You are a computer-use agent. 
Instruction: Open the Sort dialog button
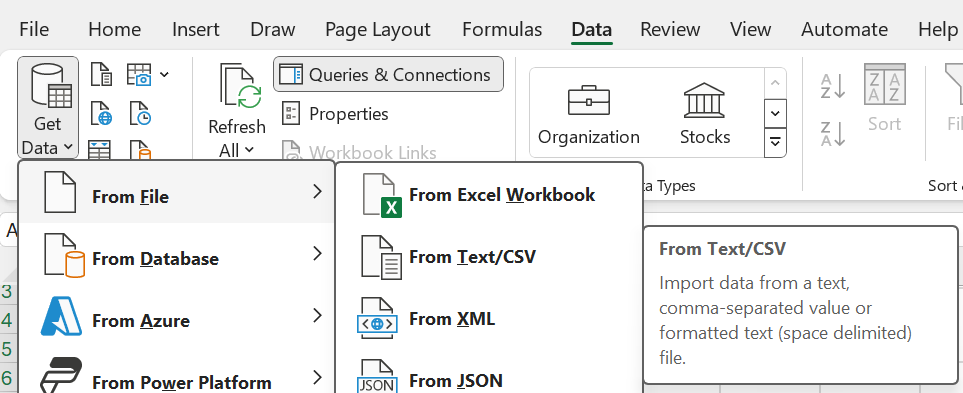pos(884,98)
